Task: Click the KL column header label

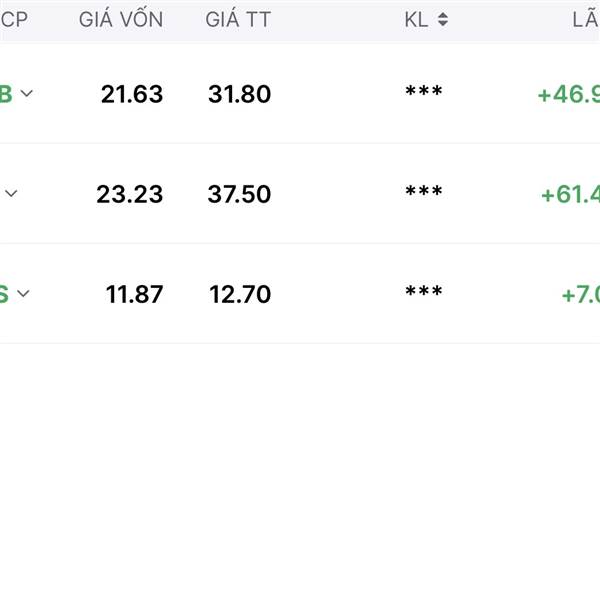Action: (416, 20)
